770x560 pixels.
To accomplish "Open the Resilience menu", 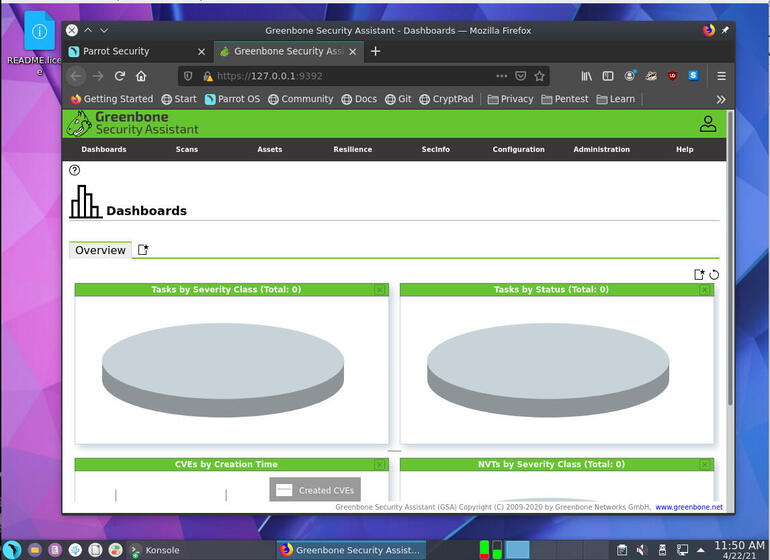I will click(x=353, y=149).
